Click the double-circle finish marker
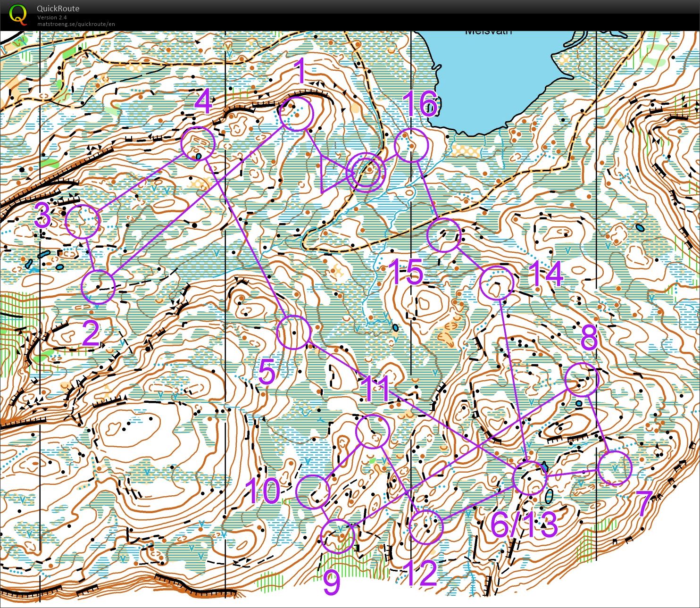The image size is (700, 608). click(x=366, y=173)
